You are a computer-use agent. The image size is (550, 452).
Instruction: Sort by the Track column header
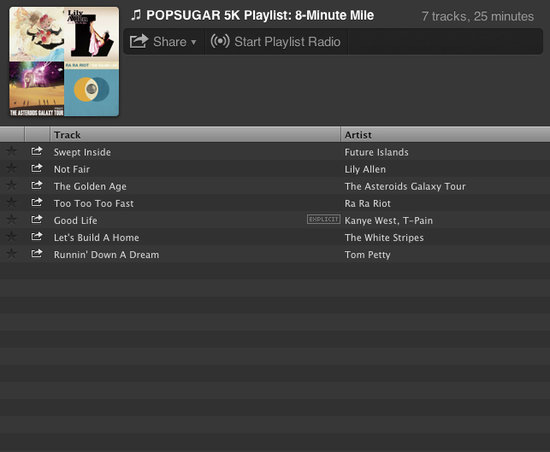(x=195, y=135)
